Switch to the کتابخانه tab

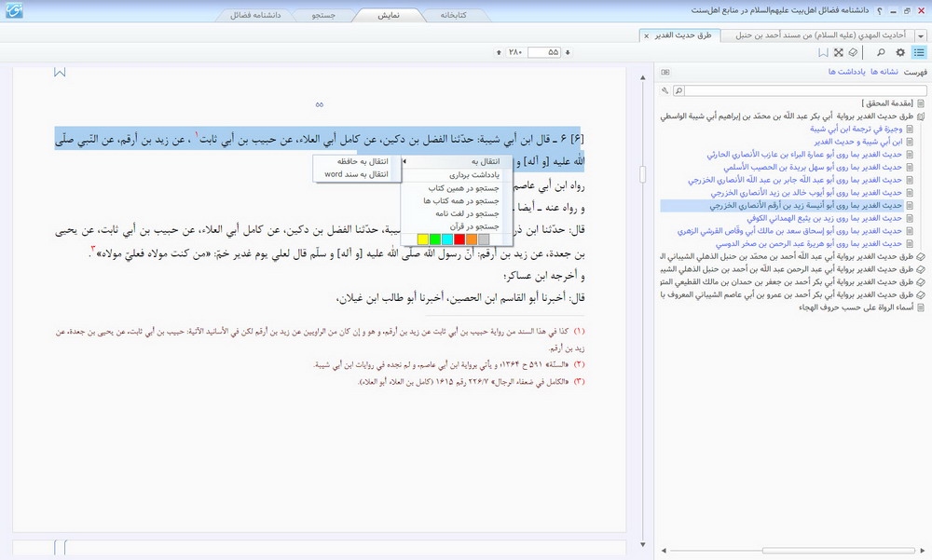453,15
